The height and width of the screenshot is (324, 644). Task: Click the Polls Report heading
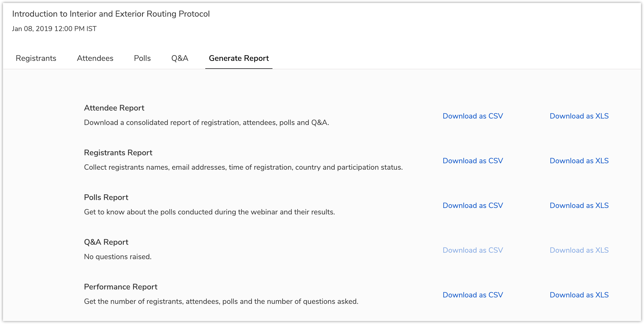[x=106, y=198]
